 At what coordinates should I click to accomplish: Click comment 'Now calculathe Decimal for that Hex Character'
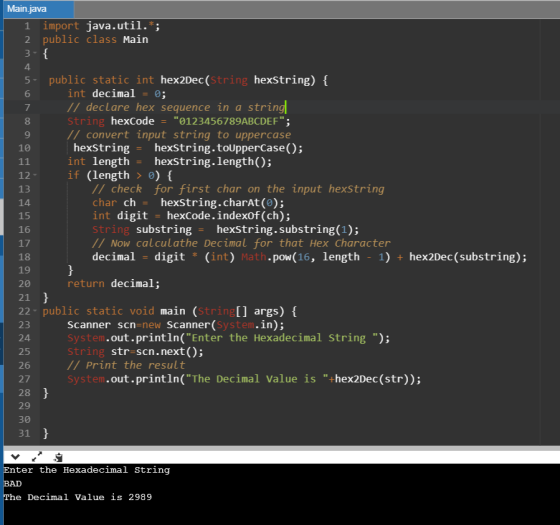tap(241, 243)
